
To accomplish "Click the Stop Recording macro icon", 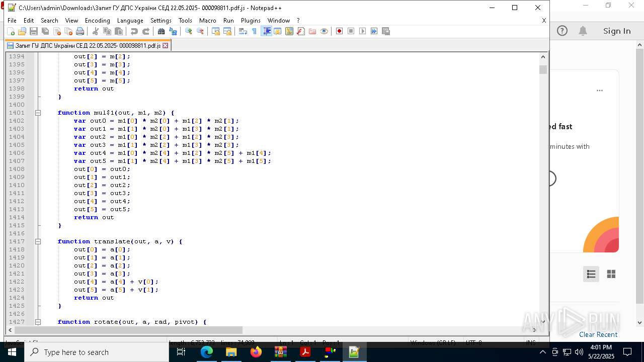I will click(351, 31).
